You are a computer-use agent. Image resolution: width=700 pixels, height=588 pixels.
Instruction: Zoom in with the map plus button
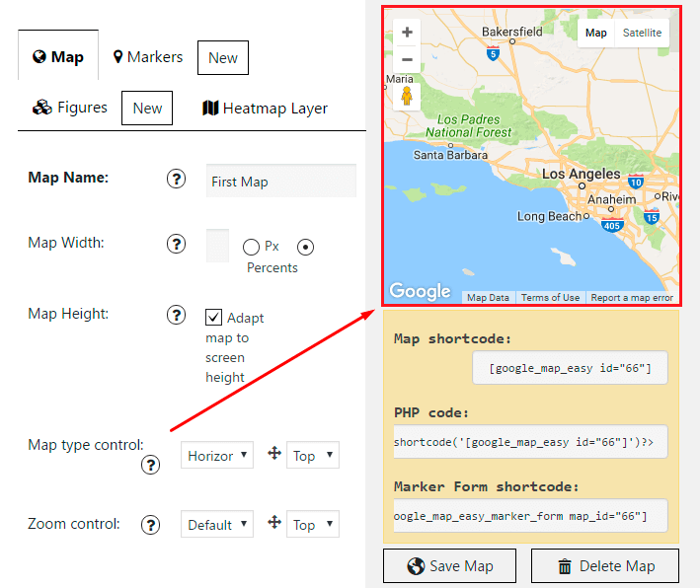point(407,33)
